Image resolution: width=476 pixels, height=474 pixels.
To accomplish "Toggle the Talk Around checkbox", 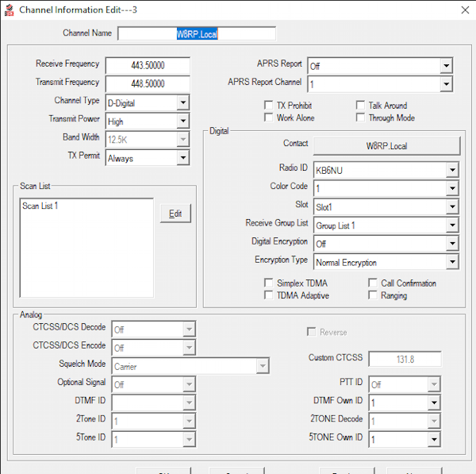I will [361, 106].
